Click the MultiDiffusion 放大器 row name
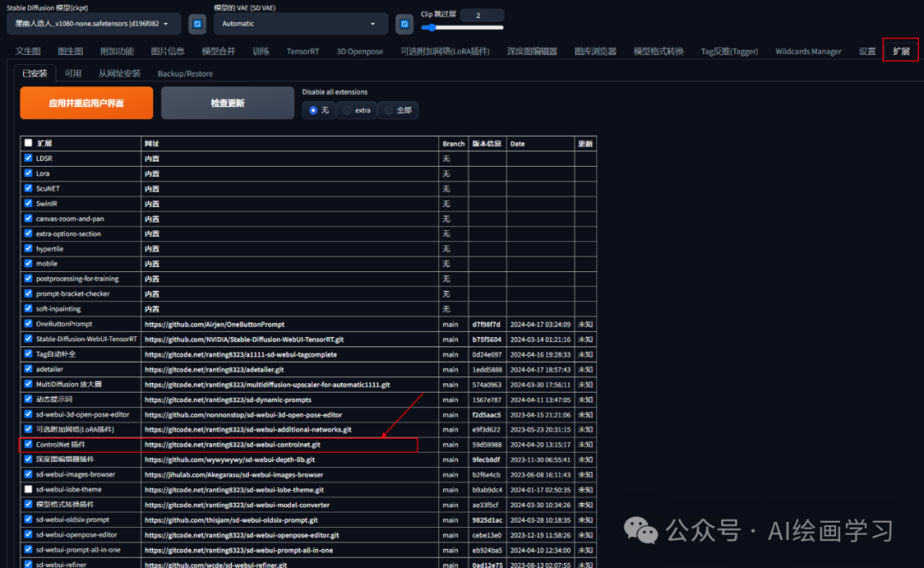The width and height of the screenshot is (924, 568). coord(69,384)
